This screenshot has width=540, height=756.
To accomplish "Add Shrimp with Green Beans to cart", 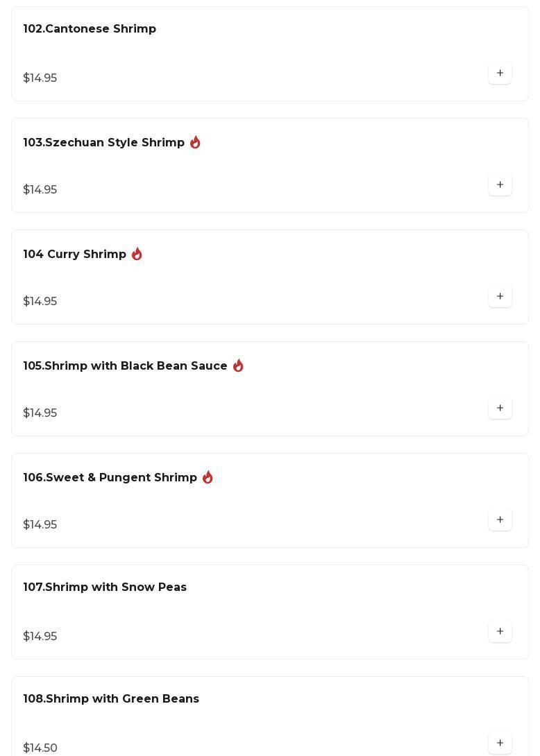I will (500, 743).
